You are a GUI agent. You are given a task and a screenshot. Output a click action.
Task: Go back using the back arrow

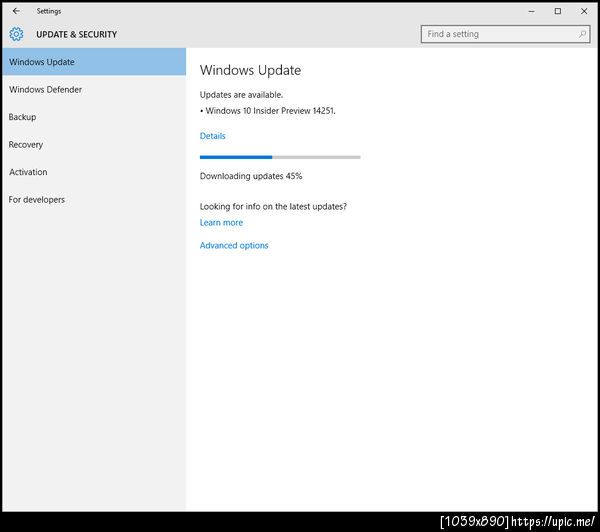coord(16,11)
